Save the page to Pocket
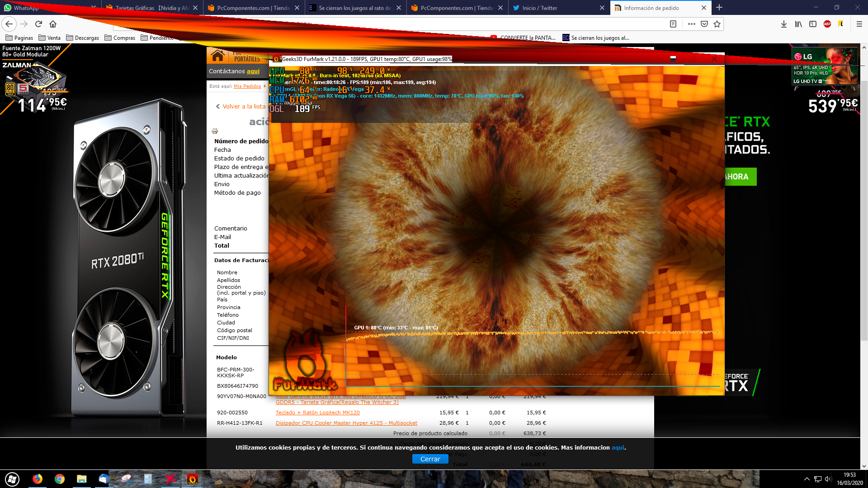Viewport: 868px width, 488px height. point(704,24)
